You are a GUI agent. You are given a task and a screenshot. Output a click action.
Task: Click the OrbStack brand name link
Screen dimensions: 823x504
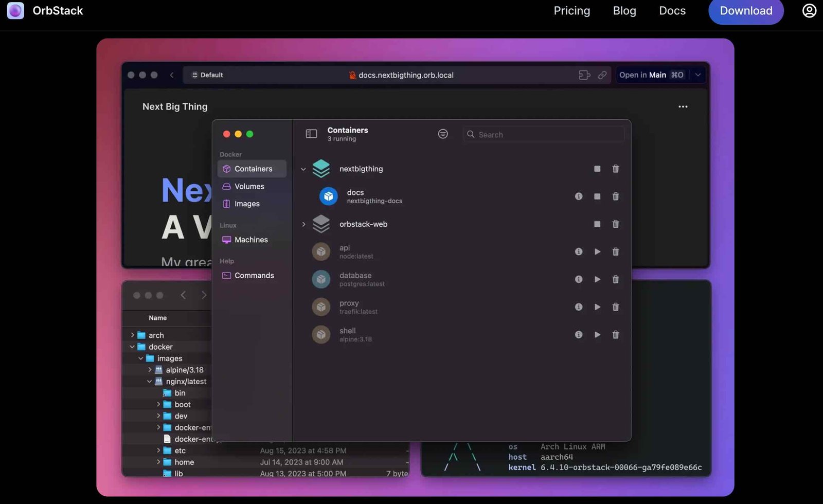click(x=58, y=11)
